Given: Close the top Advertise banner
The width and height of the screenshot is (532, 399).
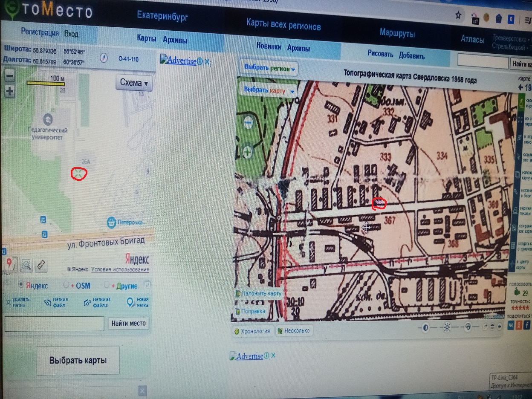Looking at the screenshot, I should [x=207, y=61].
